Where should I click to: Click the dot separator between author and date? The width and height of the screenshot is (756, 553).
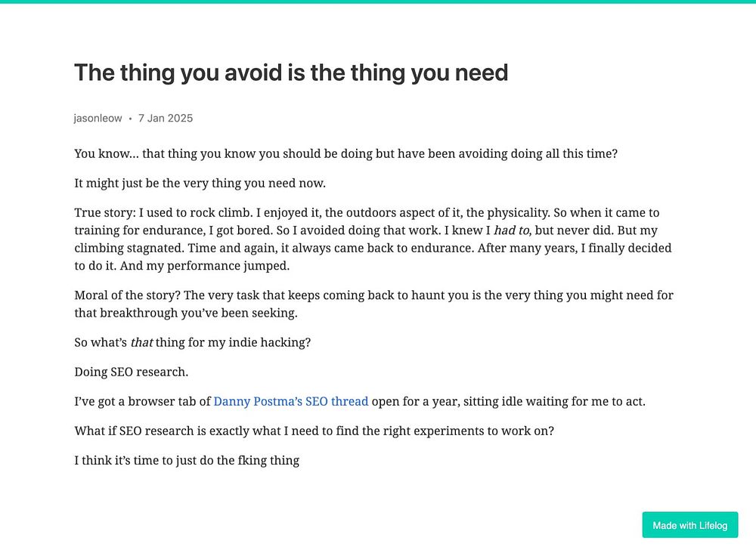click(x=130, y=119)
